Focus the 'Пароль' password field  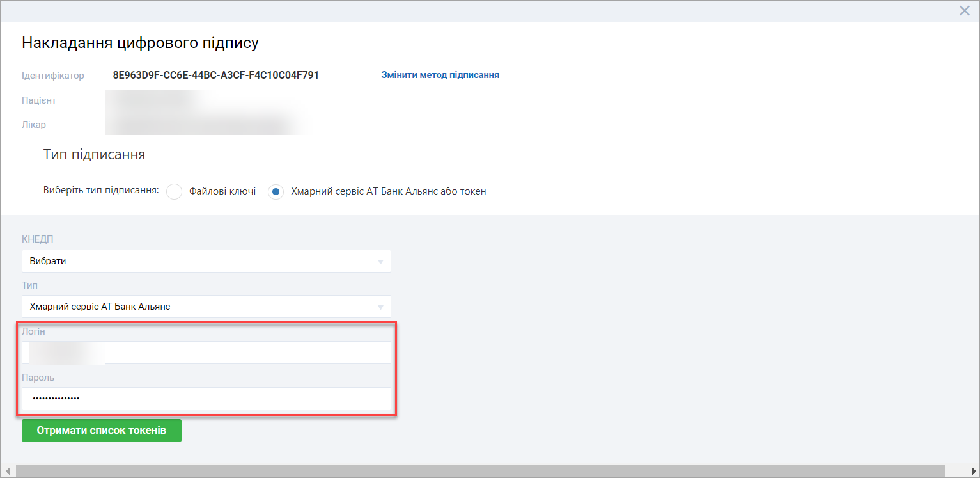[206, 399]
